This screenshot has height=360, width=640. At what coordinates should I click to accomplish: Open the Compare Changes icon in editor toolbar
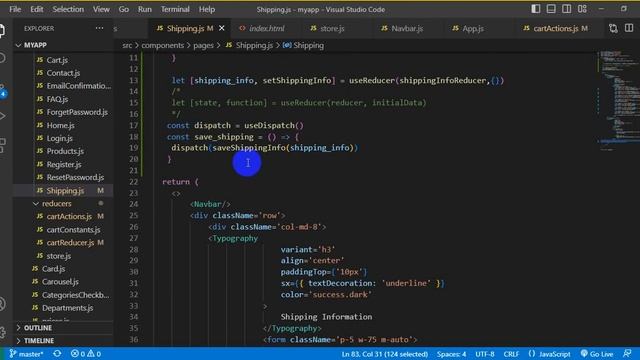coord(613,28)
